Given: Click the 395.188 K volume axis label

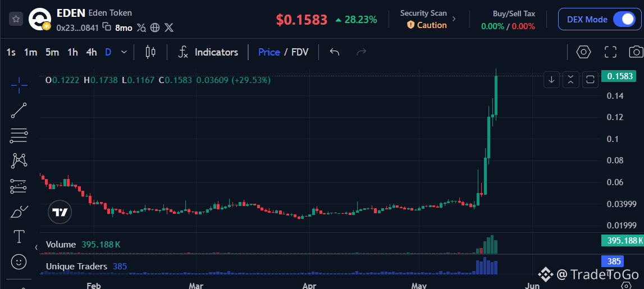Looking at the screenshot, I should coord(622,240).
